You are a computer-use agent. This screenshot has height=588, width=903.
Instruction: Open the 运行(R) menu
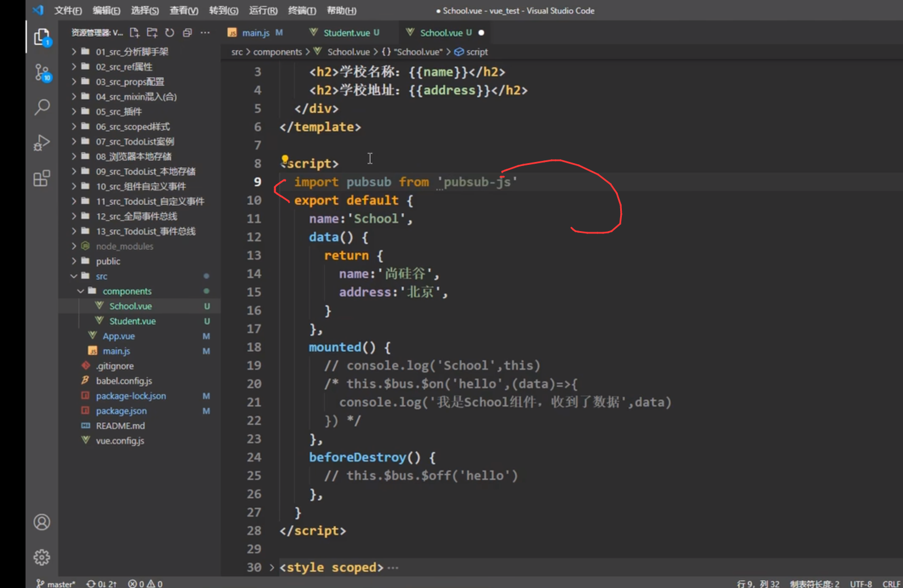coord(263,11)
